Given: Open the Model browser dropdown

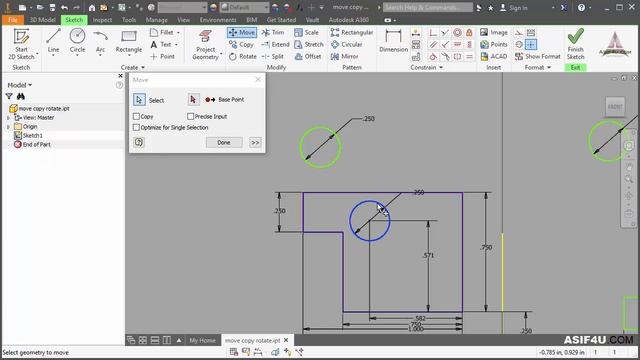Looking at the screenshot, I should tap(20, 85).
